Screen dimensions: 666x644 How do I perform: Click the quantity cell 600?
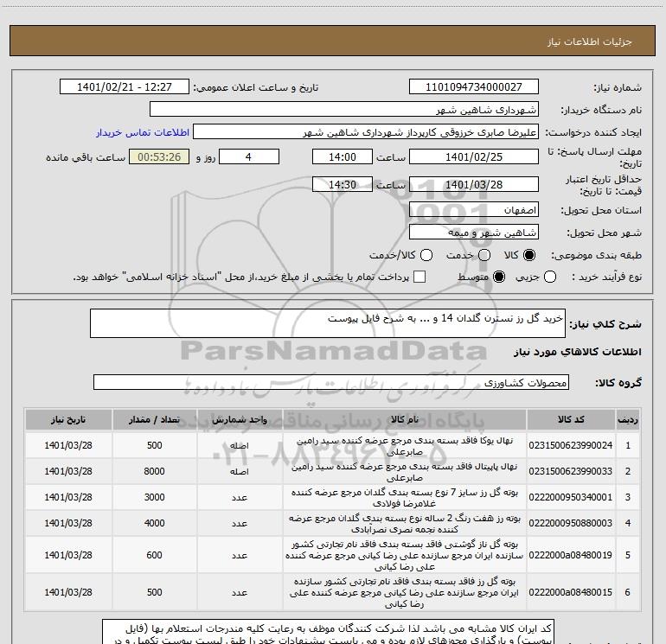[154, 555]
